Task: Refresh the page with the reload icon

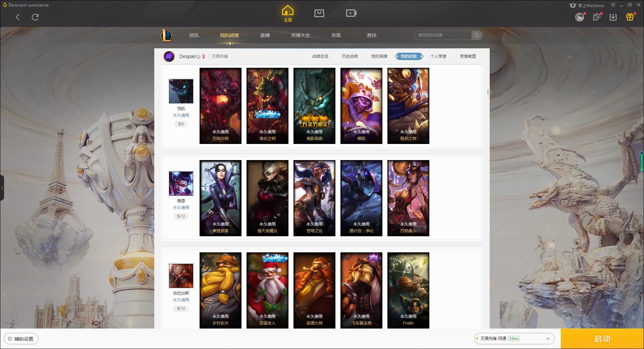Action: [35, 17]
